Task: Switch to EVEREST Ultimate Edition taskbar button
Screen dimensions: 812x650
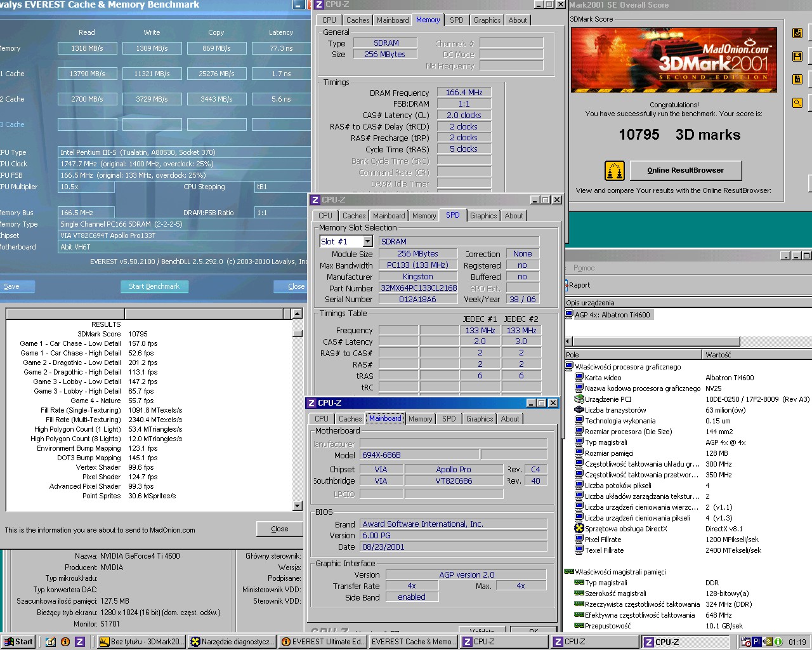Action: (x=323, y=642)
